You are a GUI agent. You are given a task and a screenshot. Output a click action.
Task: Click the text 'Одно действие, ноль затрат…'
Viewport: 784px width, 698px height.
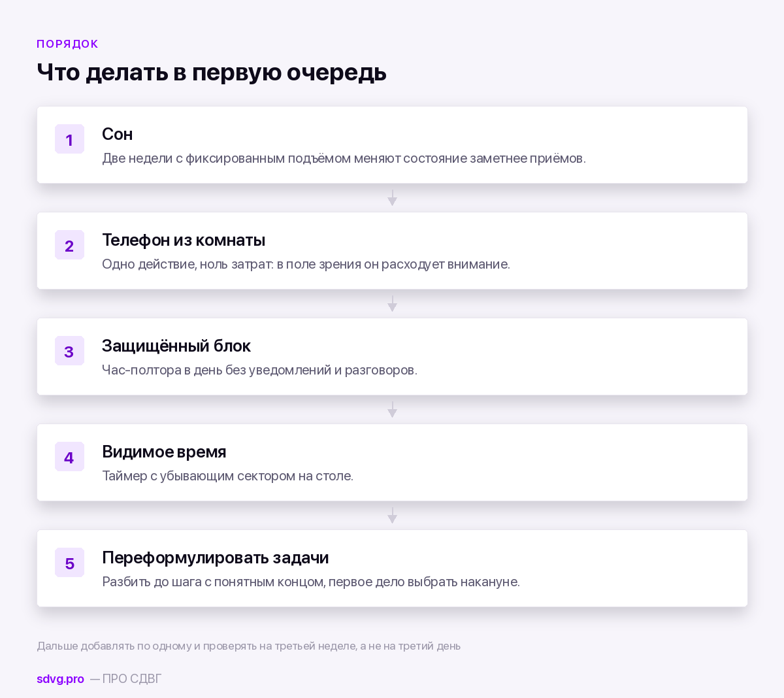306,264
